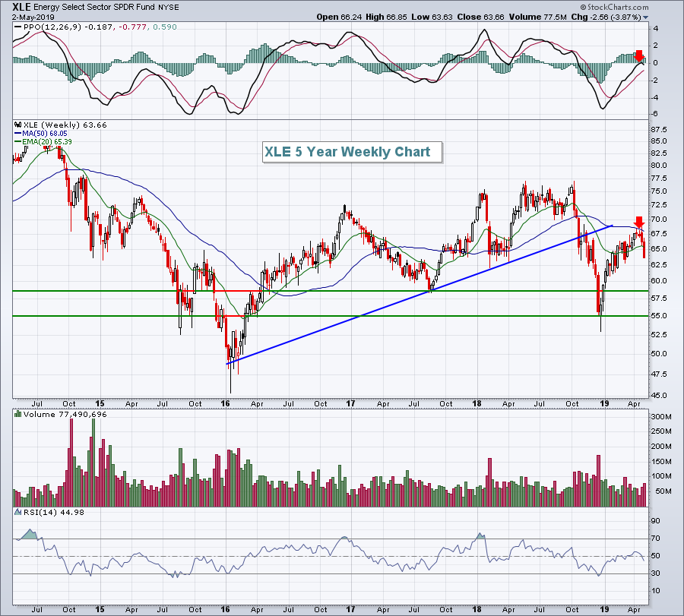The image size is (684, 616).
Task: Click the Low 63.63 value in header
Action: [432, 17]
